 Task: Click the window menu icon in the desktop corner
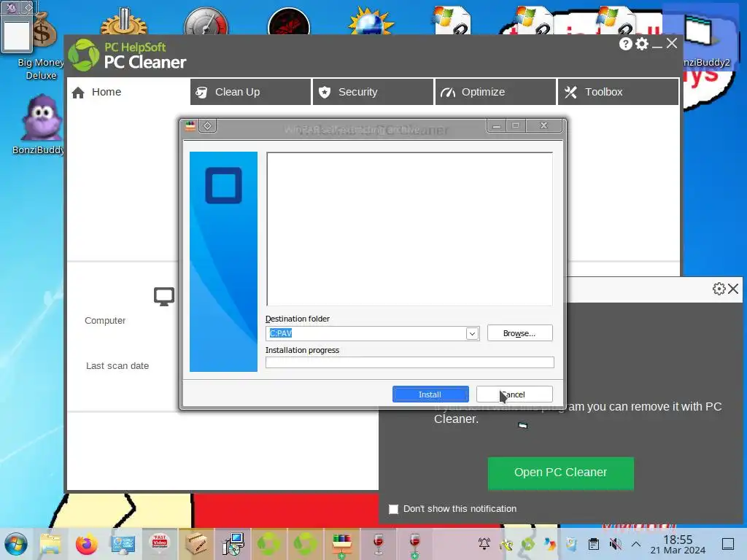10,7
